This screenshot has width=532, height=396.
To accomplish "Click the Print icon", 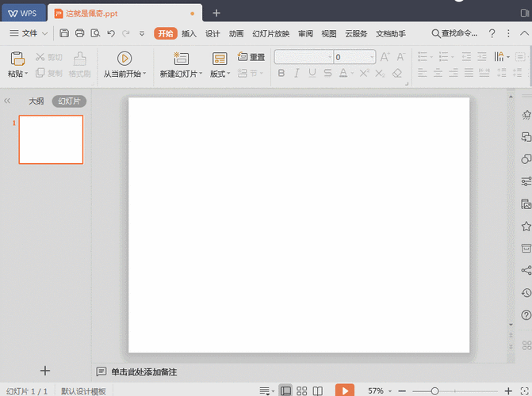I will (x=80, y=33).
